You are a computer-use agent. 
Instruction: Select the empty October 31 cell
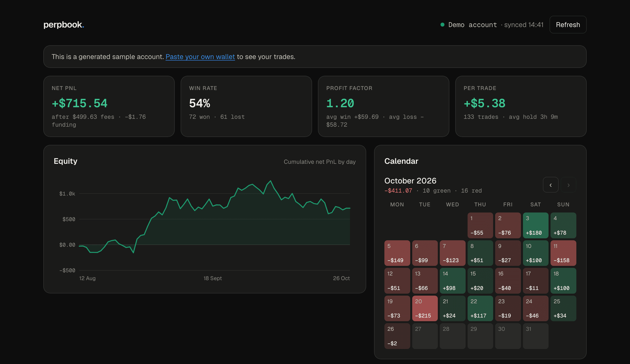[535, 336]
